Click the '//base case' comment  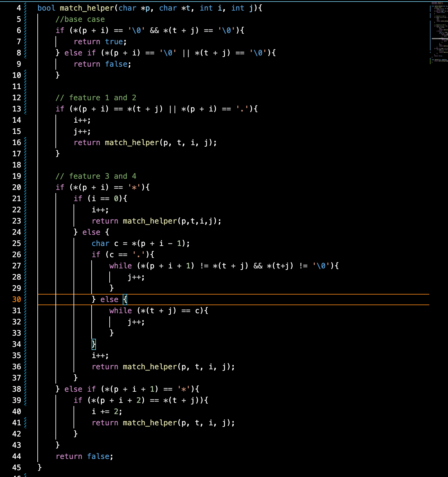point(80,19)
